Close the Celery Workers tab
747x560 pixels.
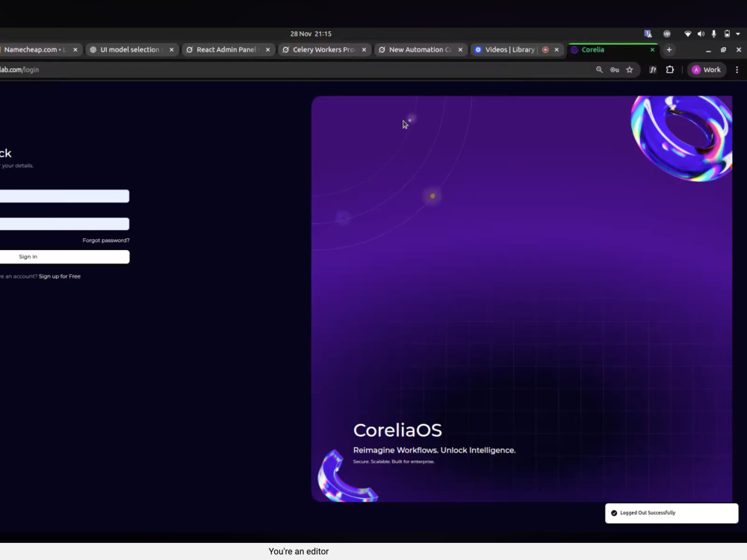[x=364, y=49]
